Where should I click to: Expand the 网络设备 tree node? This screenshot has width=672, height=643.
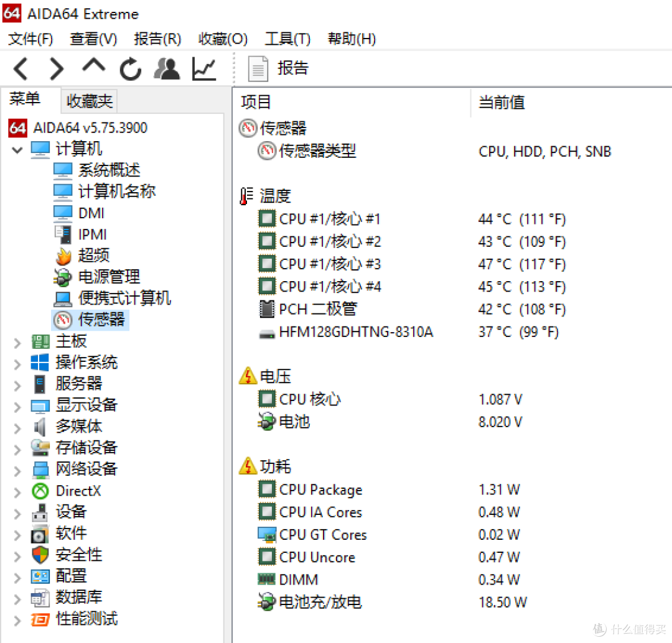(17, 470)
